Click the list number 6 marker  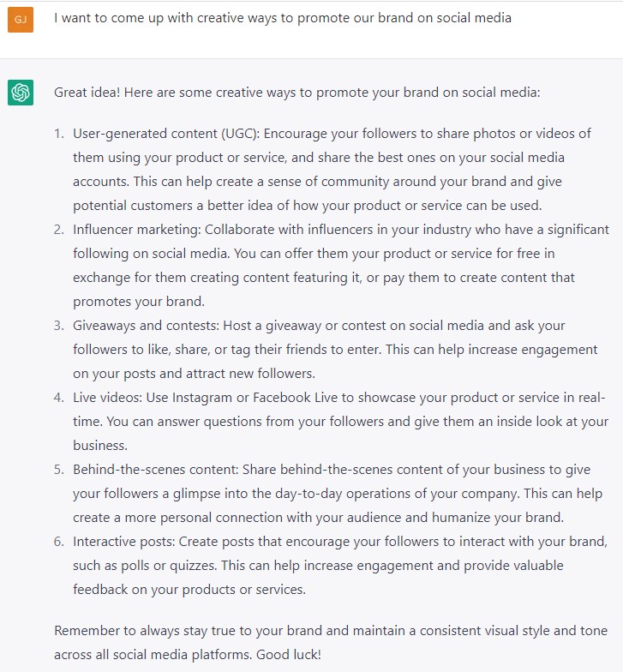(58, 542)
